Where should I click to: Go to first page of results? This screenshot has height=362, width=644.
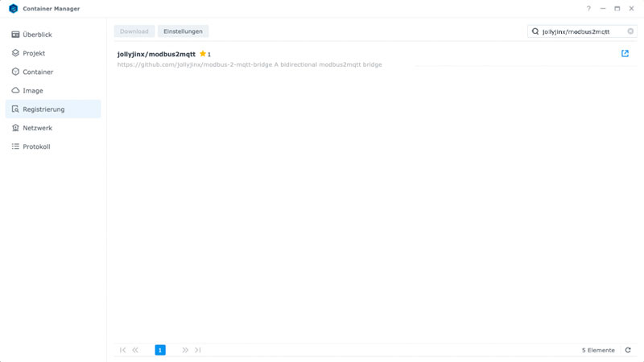122,350
